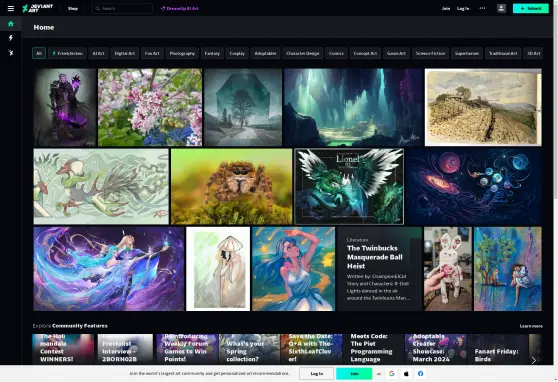Select the AI Art category tab
Screen dimensions: 558x382
[x=99, y=53]
